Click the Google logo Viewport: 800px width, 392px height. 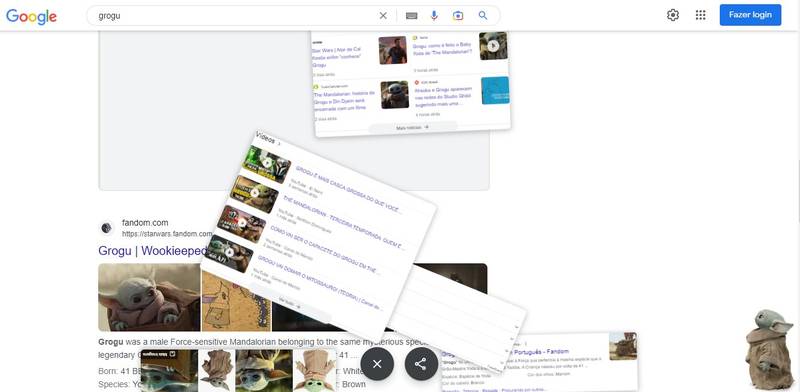click(31, 16)
